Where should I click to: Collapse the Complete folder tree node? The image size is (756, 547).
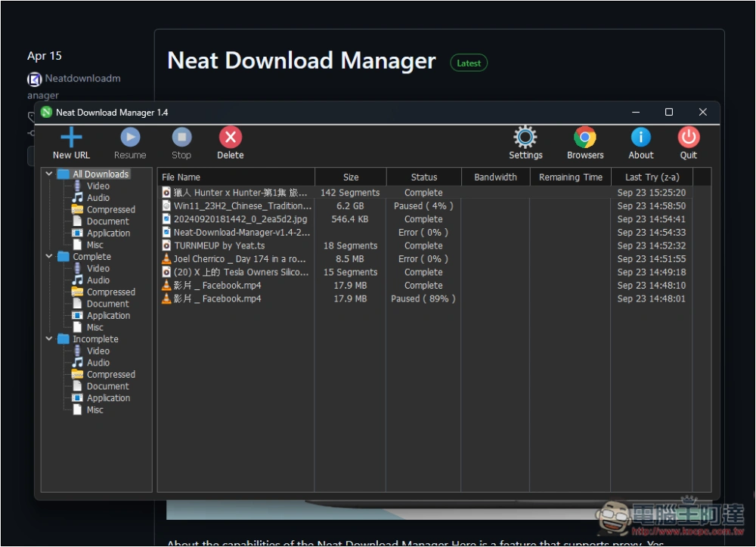click(50, 257)
